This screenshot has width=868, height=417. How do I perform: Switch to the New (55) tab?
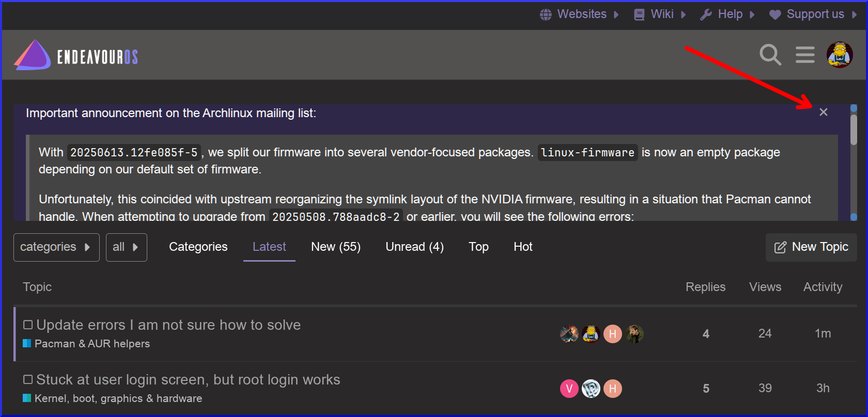pyautogui.click(x=336, y=247)
